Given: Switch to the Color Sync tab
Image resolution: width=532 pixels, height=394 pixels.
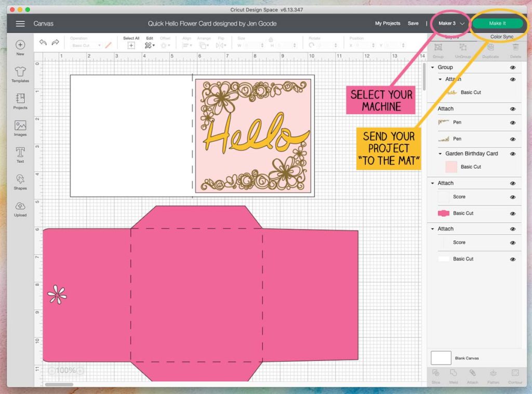Looking at the screenshot, I should pos(501,37).
